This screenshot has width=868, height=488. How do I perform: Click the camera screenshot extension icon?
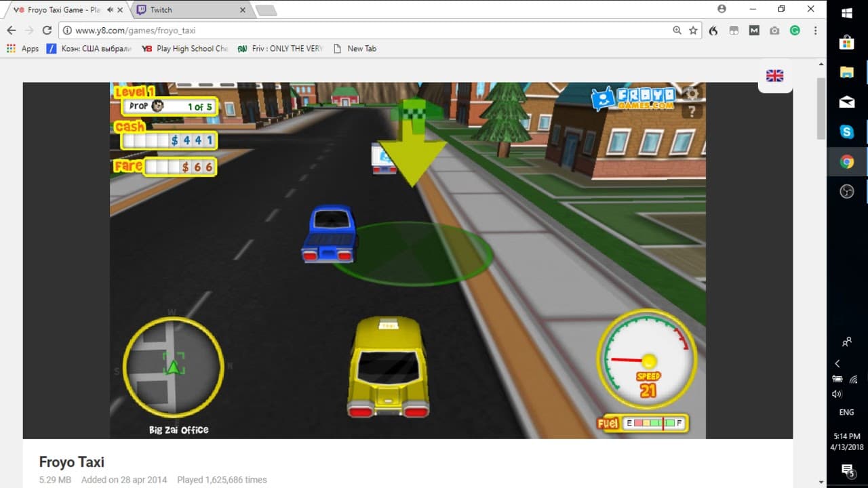click(773, 30)
